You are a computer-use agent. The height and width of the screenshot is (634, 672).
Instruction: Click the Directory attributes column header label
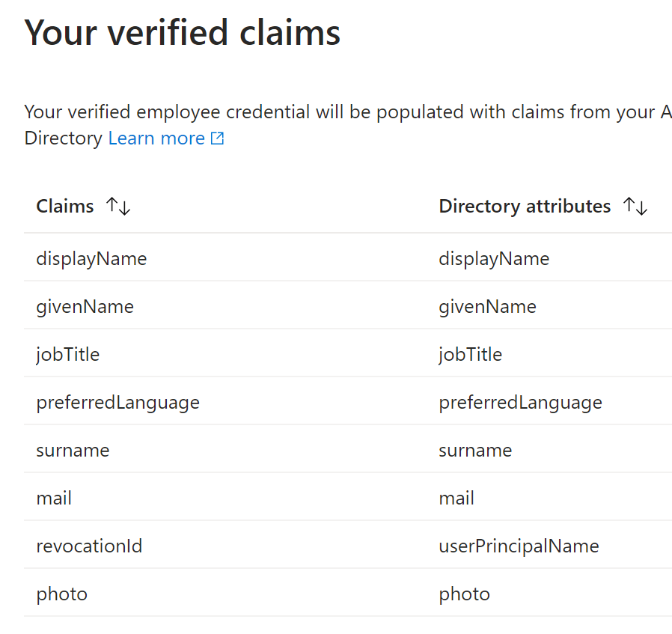point(525,207)
